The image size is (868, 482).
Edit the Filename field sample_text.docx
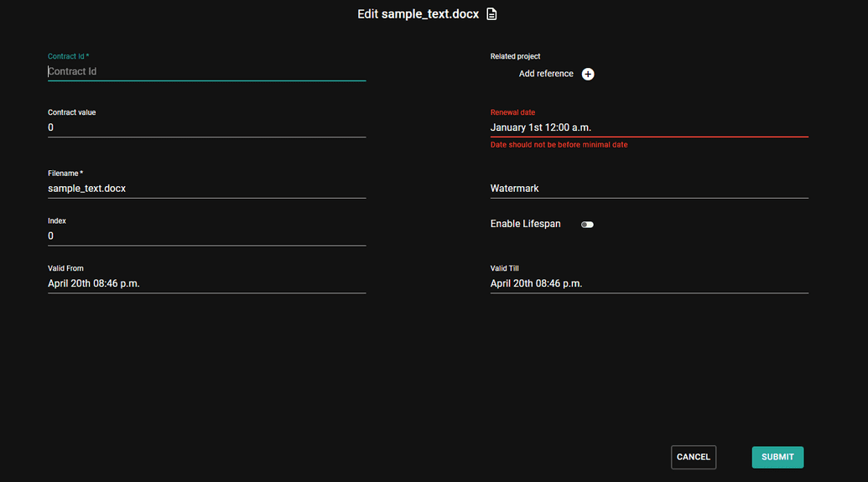(x=206, y=189)
